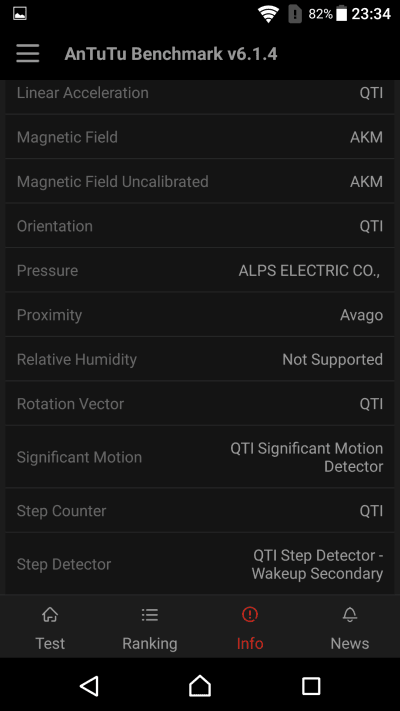The width and height of the screenshot is (400, 711).
Task: Tap the Android back button
Action: pos(89,686)
